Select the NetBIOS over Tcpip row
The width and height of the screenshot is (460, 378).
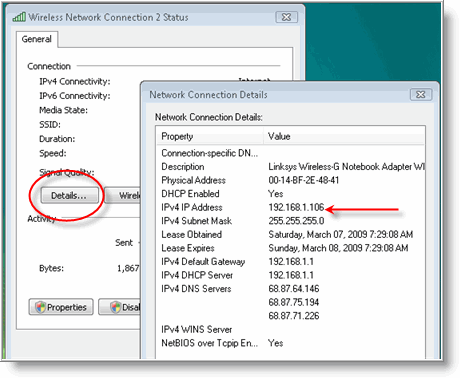[291, 343]
